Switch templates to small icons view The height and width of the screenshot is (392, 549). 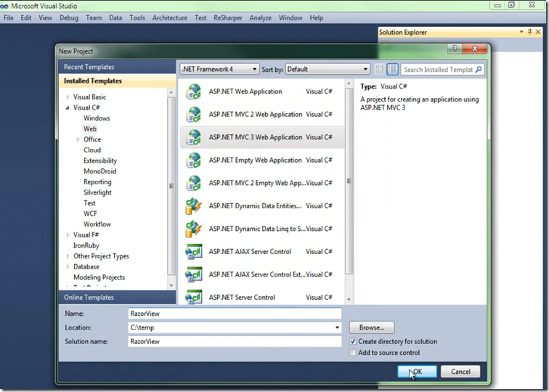(379, 69)
